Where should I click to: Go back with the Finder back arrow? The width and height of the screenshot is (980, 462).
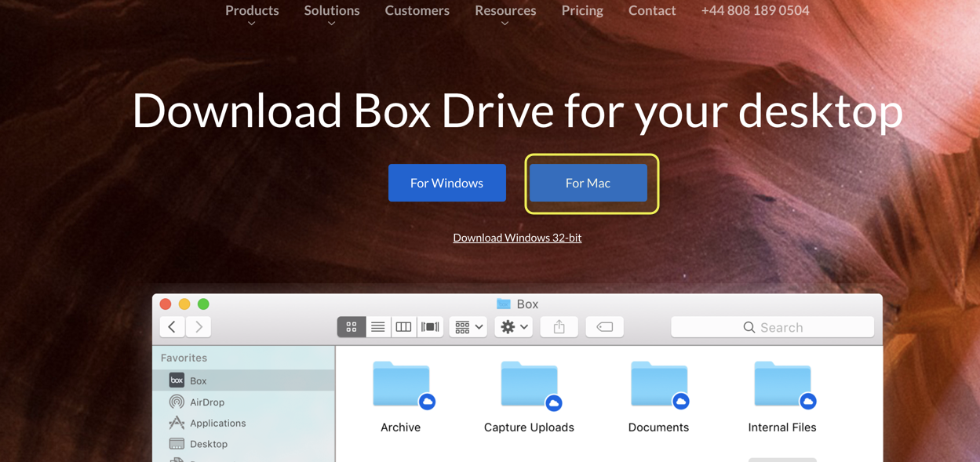pos(172,327)
